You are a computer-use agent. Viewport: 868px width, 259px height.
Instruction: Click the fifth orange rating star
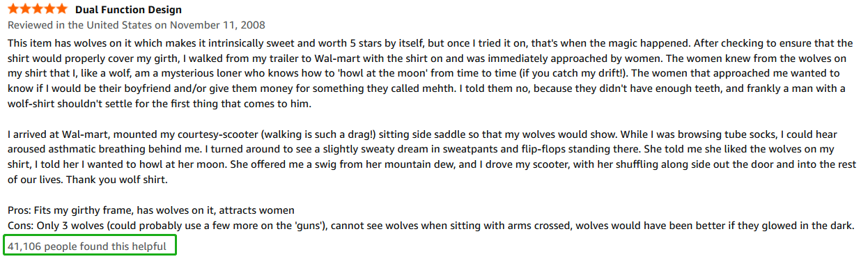[x=62, y=10]
